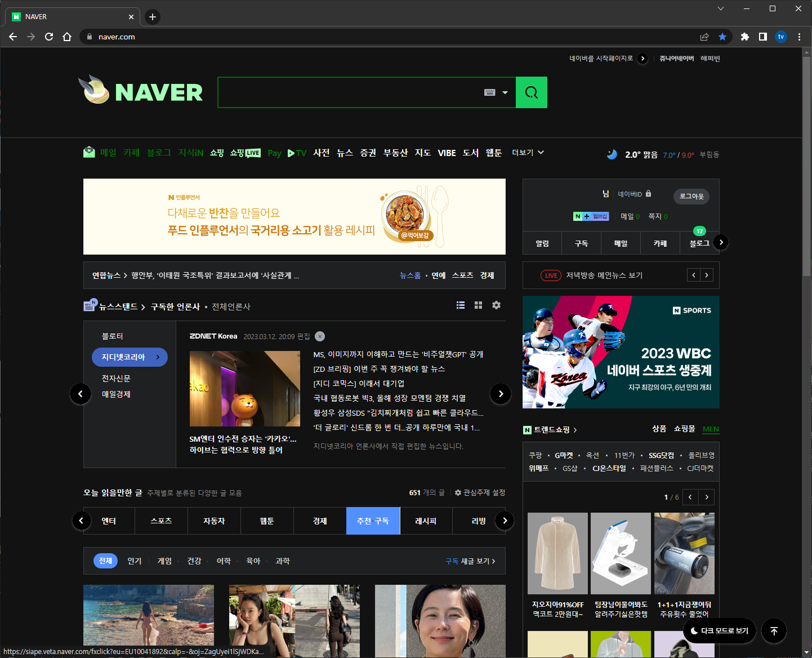Click the 로그아웃 logout button

point(691,196)
